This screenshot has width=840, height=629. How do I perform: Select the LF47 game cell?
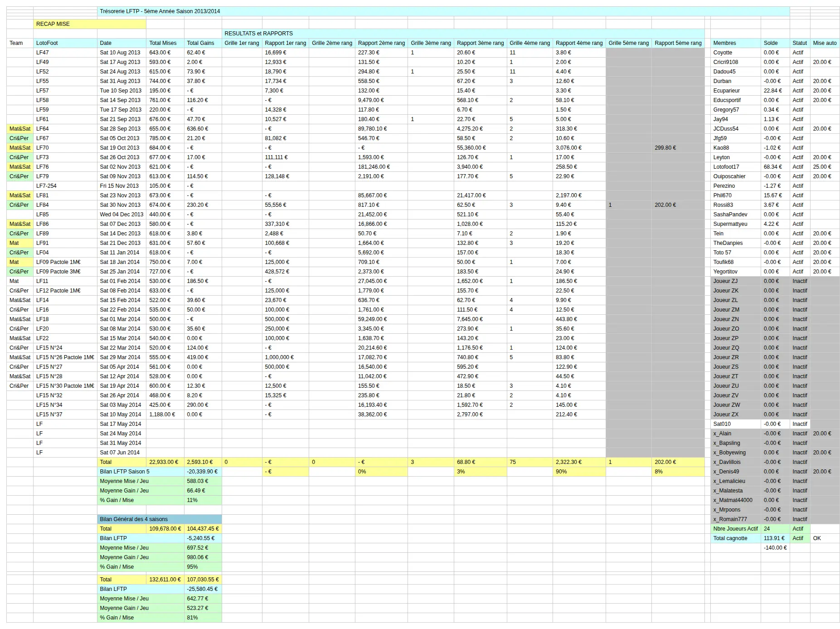(x=65, y=53)
